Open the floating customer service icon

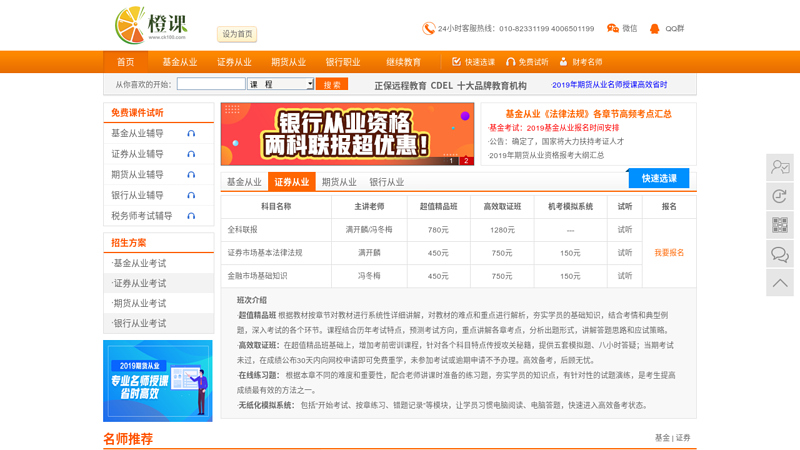(x=780, y=167)
